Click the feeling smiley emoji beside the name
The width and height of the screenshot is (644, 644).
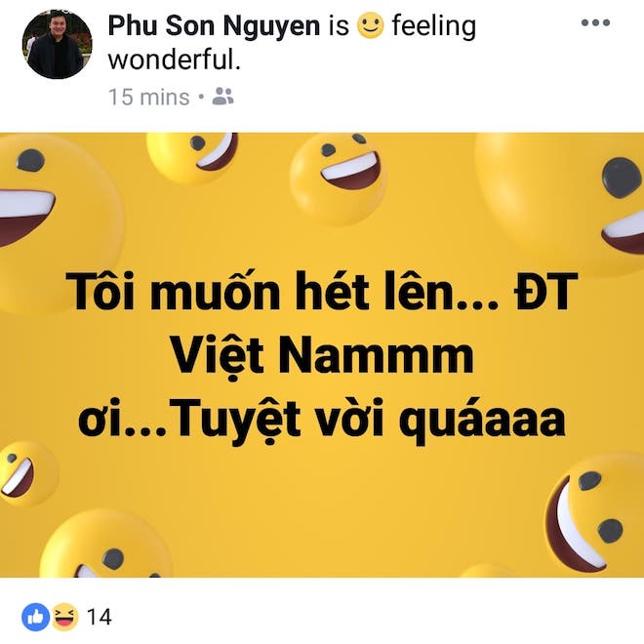click(x=370, y=26)
